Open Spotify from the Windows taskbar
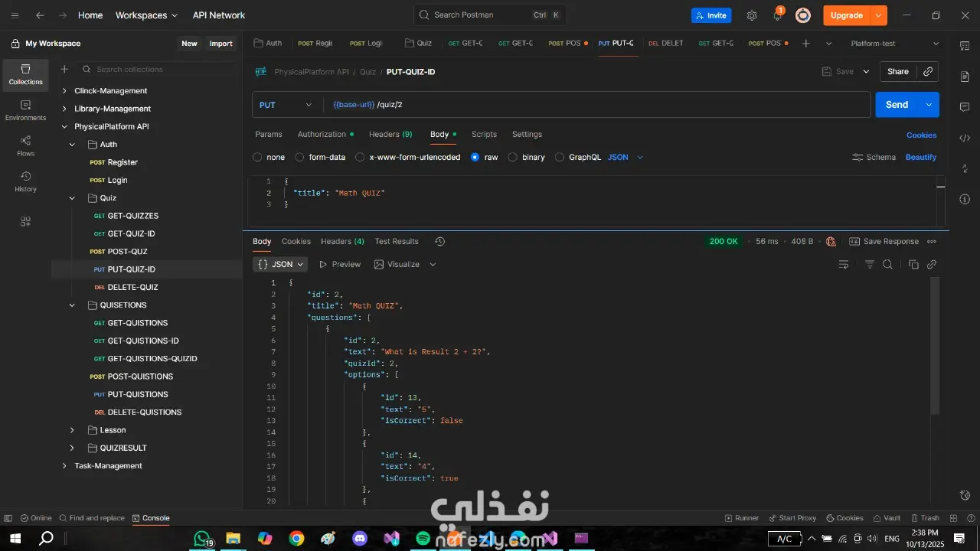This screenshot has height=551, width=980. [423, 539]
